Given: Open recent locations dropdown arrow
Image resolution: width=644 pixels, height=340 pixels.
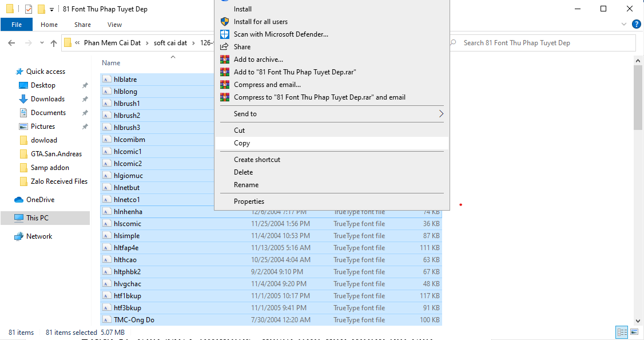Looking at the screenshot, I should click(42, 43).
